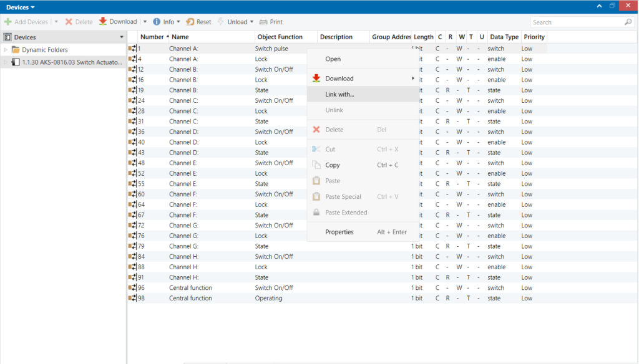Screen dimensions: 639x364
Task: Expand the 1.1.30 AKS-0816.03 device node
Action: (x=6, y=62)
